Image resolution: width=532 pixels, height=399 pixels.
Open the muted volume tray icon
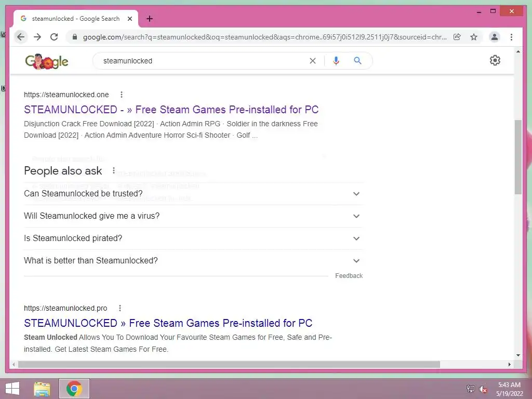click(x=483, y=389)
